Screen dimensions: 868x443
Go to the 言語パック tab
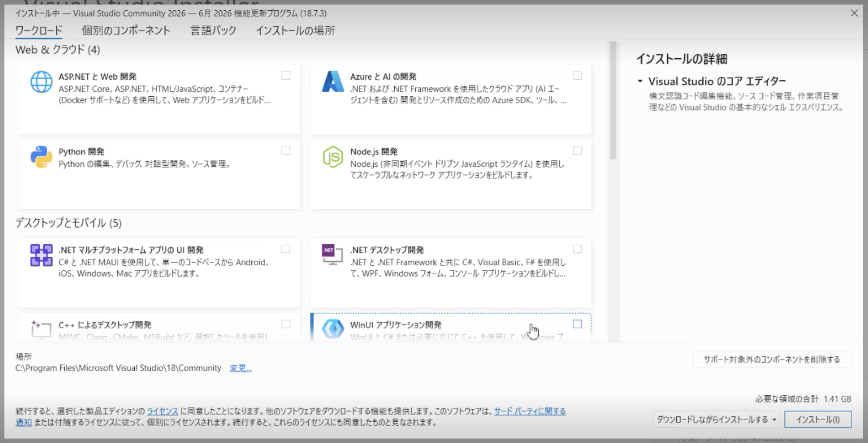pos(213,31)
